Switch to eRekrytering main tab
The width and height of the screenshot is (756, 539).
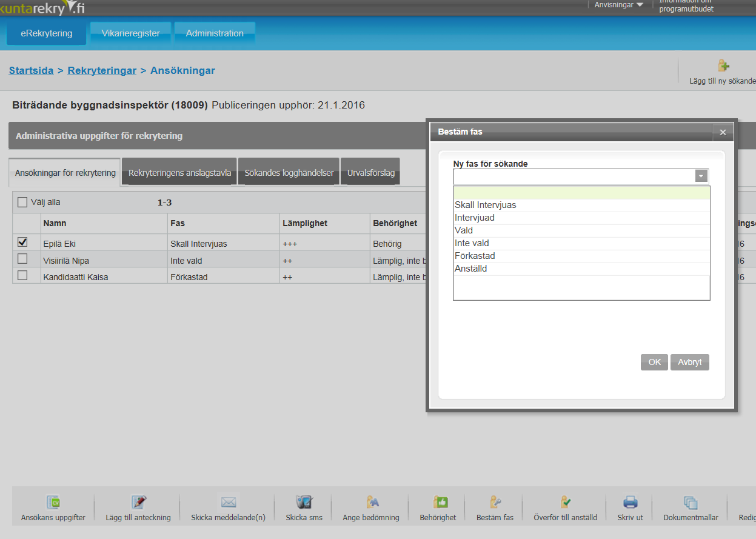coord(46,33)
